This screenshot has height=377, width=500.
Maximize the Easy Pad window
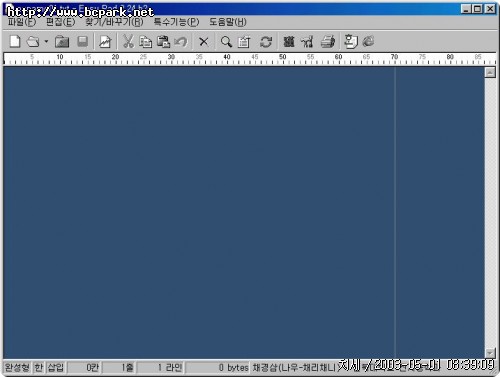[x=477, y=9]
